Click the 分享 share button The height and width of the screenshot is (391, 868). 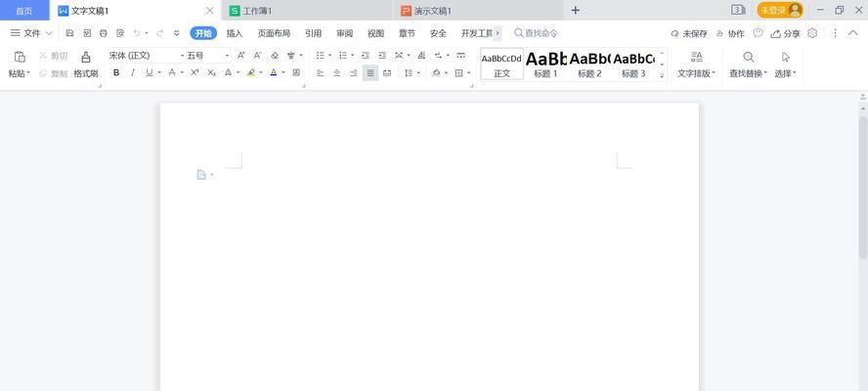pos(786,33)
